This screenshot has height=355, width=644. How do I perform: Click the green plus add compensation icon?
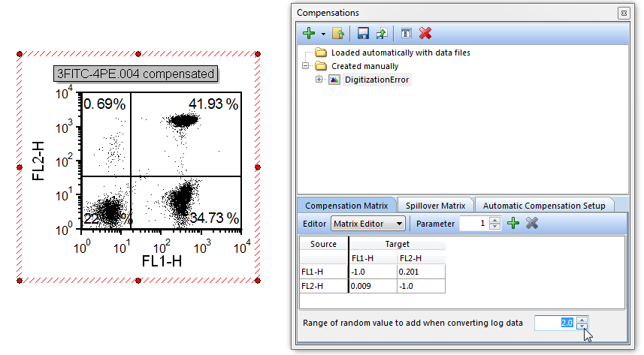pyautogui.click(x=308, y=34)
